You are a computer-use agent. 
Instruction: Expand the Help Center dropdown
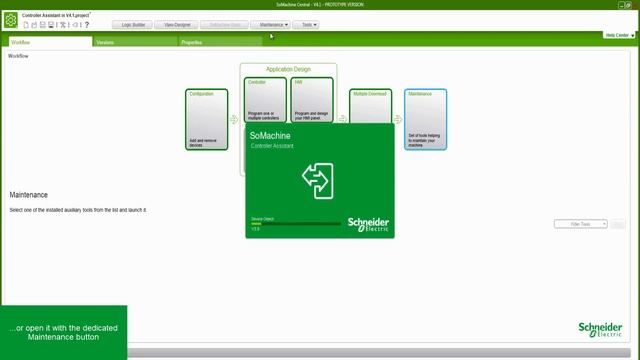(619, 36)
